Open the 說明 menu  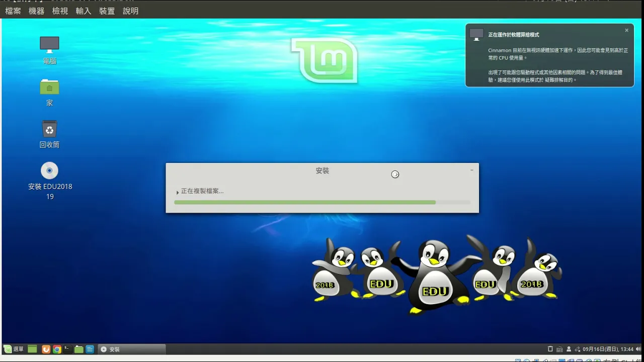[x=130, y=11]
